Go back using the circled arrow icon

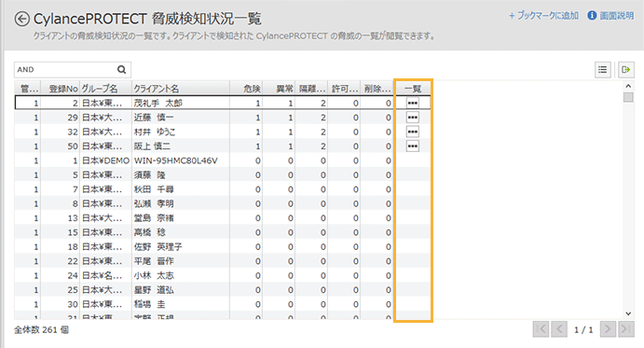coord(21,19)
